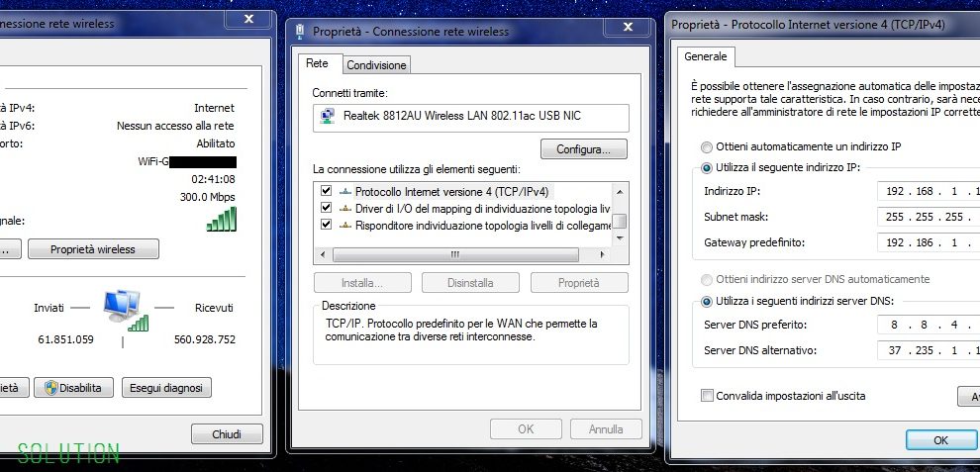This screenshot has height=472, width=980.
Task: Select Ottieni automaticamente un indirizzo IP
Action: [x=706, y=146]
